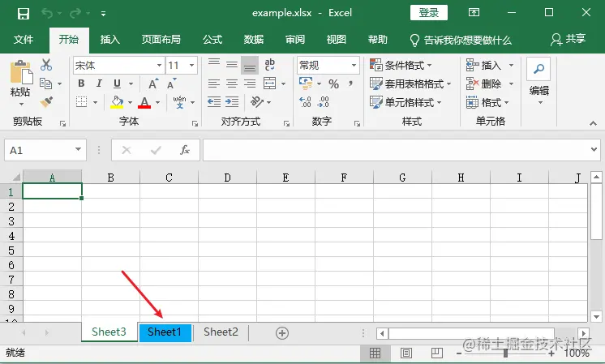Apply comma style icon

tap(350, 84)
